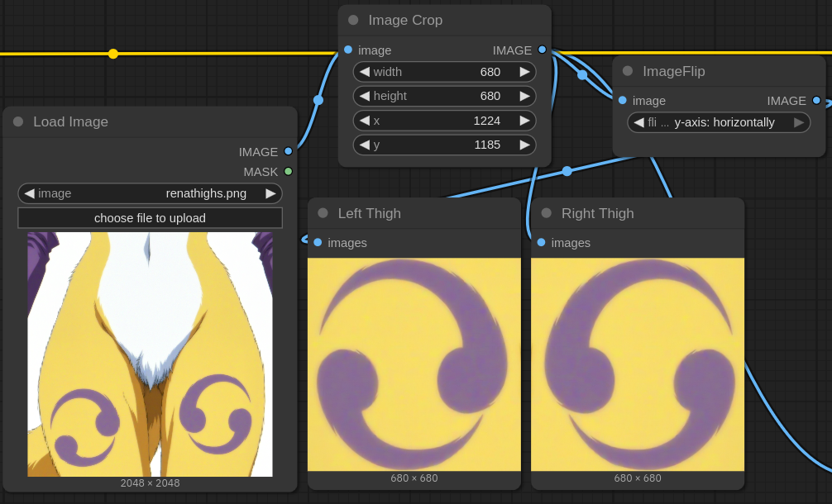Click the ImageFlip image input socket
Screen dimensions: 832x504
coord(623,100)
